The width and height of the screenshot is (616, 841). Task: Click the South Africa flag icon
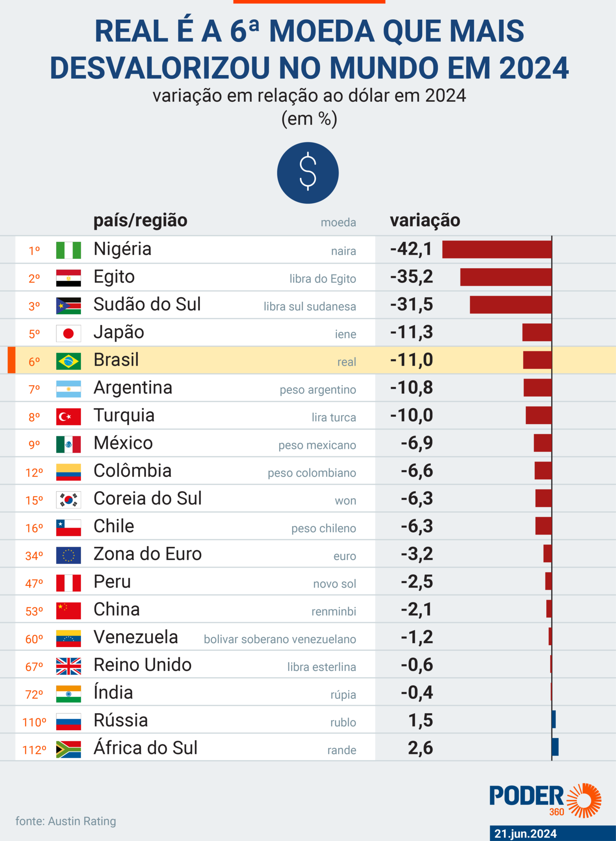coord(69,749)
